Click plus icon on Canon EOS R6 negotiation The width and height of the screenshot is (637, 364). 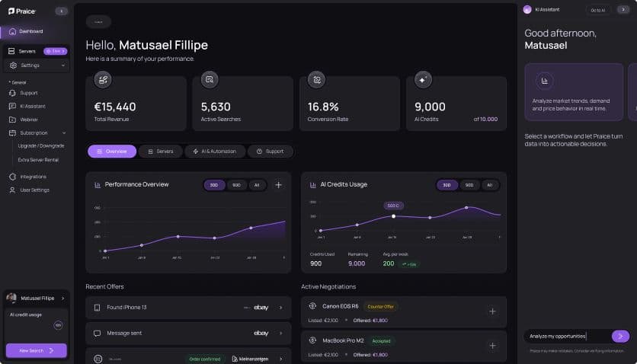(492, 311)
